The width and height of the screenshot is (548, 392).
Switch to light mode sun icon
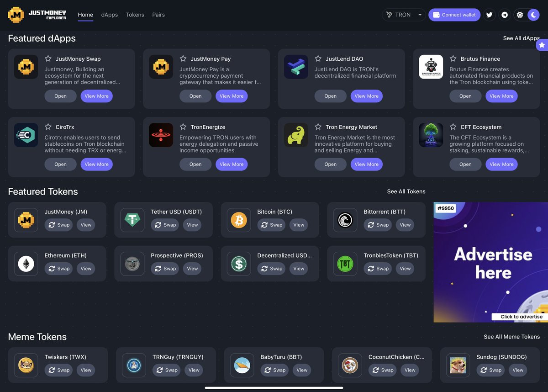pos(520,15)
